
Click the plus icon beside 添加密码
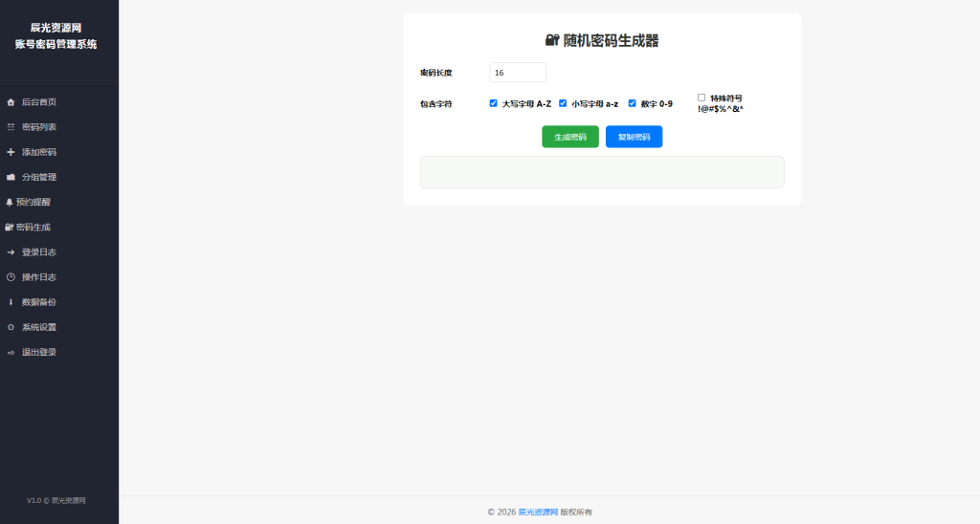tap(11, 152)
